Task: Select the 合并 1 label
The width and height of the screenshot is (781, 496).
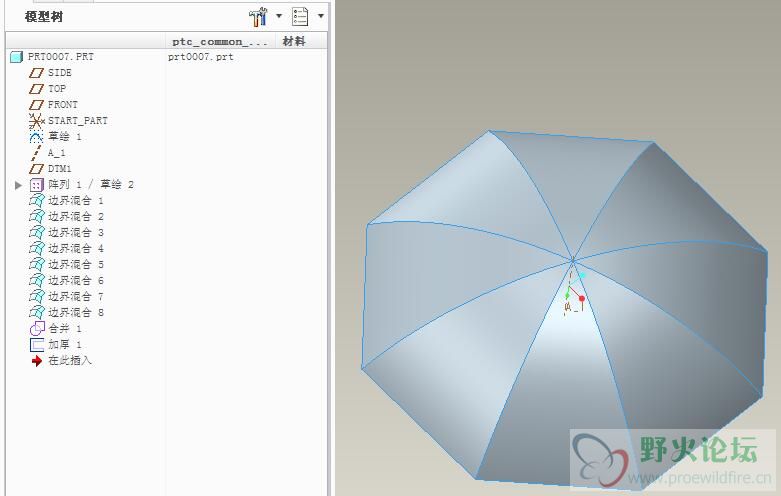Action: click(x=65, y=329)
